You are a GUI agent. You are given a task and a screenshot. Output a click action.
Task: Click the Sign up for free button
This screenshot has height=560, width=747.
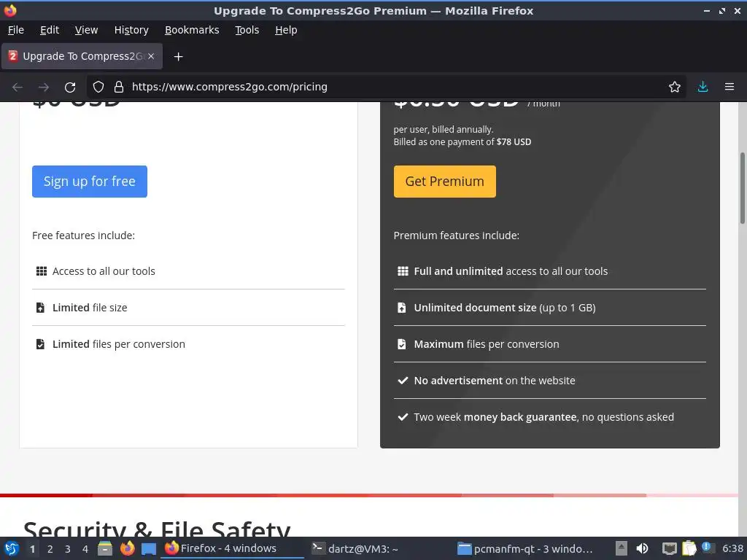coord(90,182)
